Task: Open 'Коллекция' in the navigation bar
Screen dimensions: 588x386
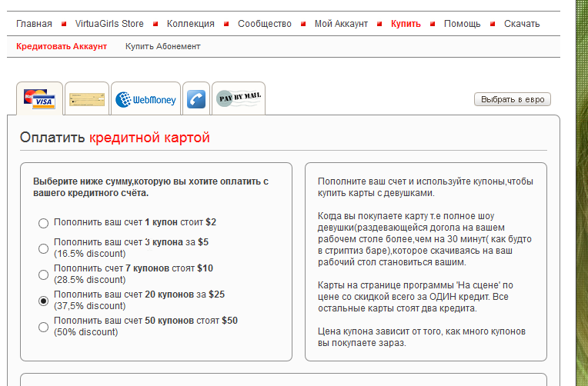Action: (191, 24)
